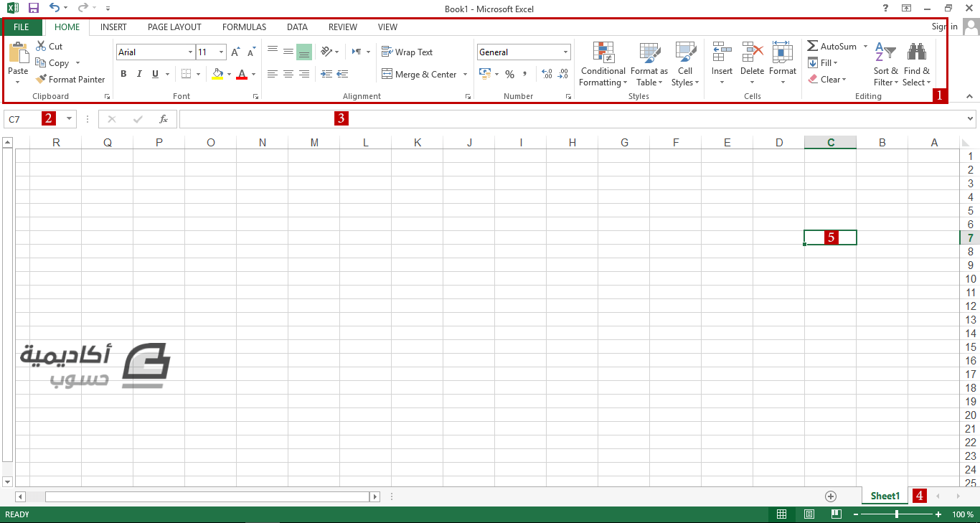The image size is (980, 523).
Task: Expand the formula bar chevron
Action: click(x=971, y=119)
